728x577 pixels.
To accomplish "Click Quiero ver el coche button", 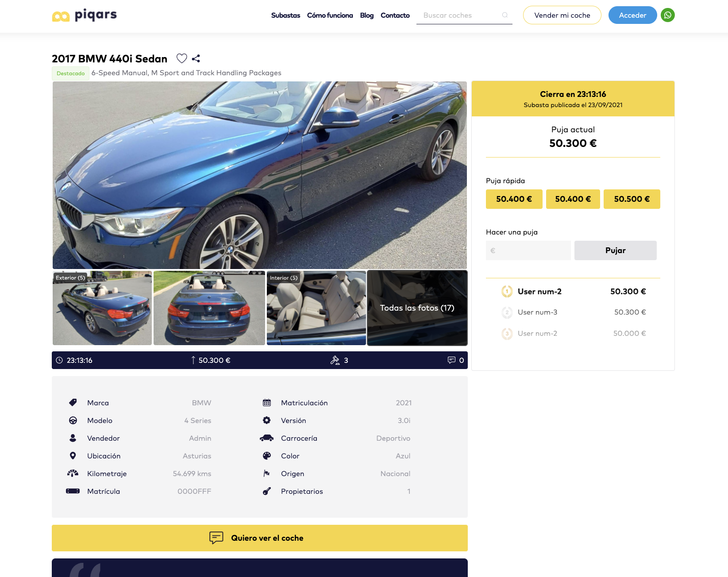I will tap(260, 538).
